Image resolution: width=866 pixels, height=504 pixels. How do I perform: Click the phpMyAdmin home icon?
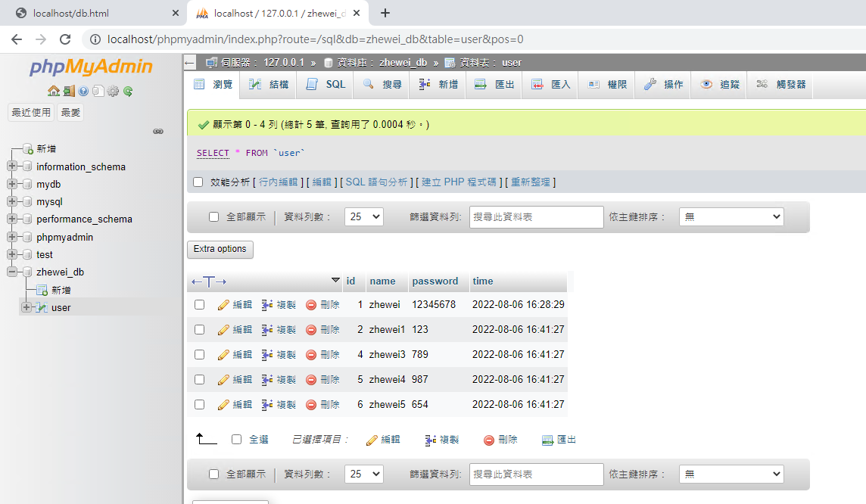(53, 91)
